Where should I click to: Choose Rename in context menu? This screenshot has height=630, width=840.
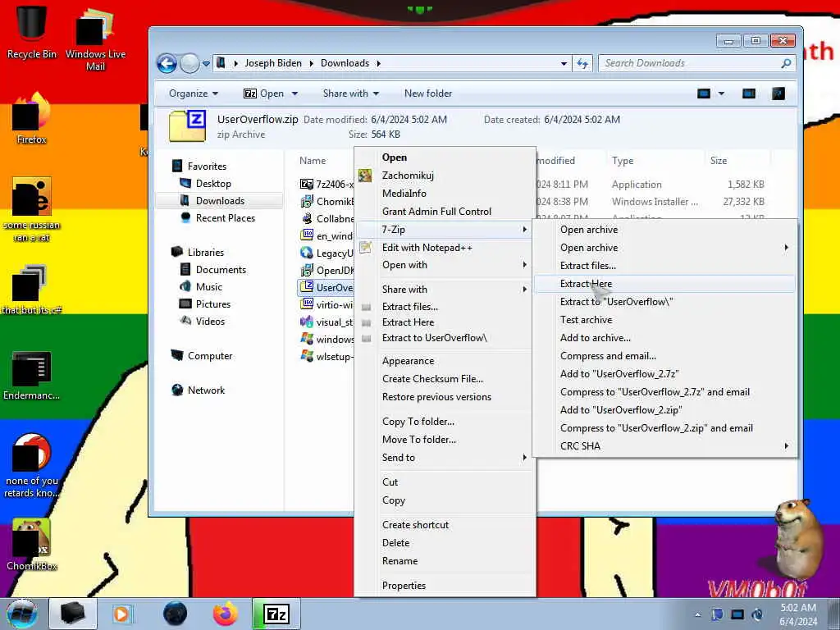coord(444,561)
